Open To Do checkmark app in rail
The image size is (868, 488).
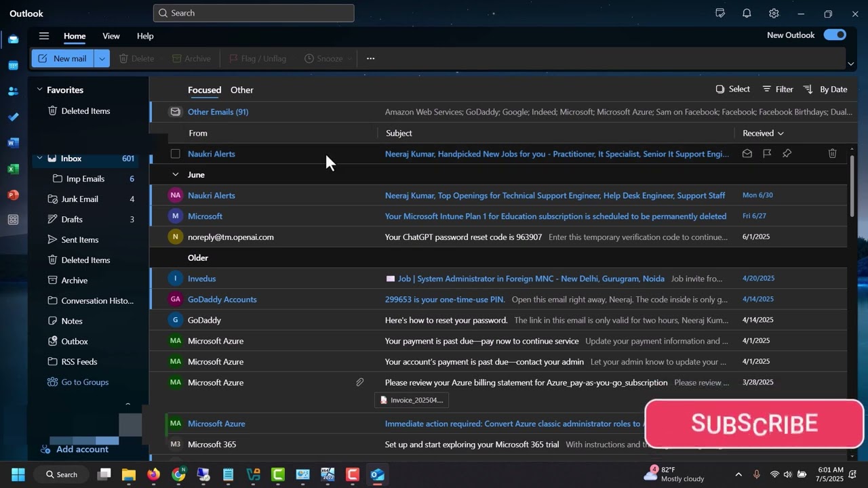coord(13,117)
